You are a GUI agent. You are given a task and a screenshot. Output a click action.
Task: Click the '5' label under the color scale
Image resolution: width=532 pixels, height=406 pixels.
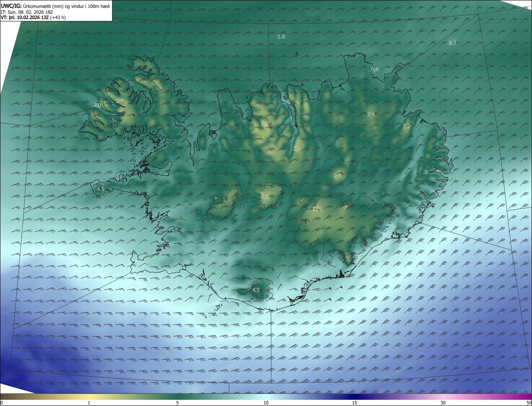click(177, 403)
